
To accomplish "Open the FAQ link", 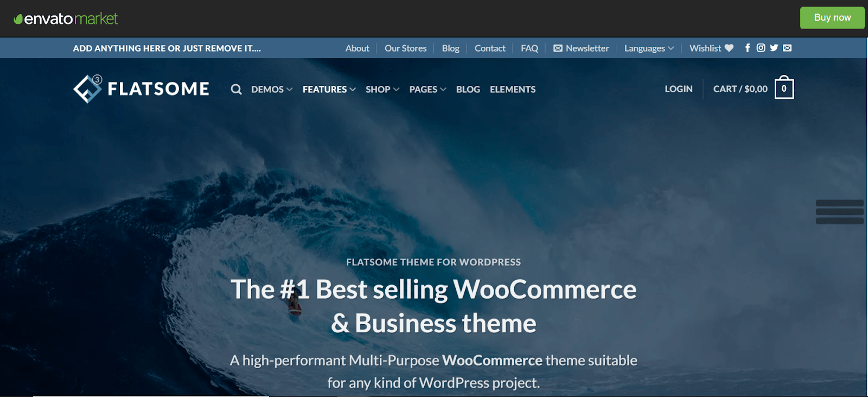I will pyautogui.click(x=529, y=48).
